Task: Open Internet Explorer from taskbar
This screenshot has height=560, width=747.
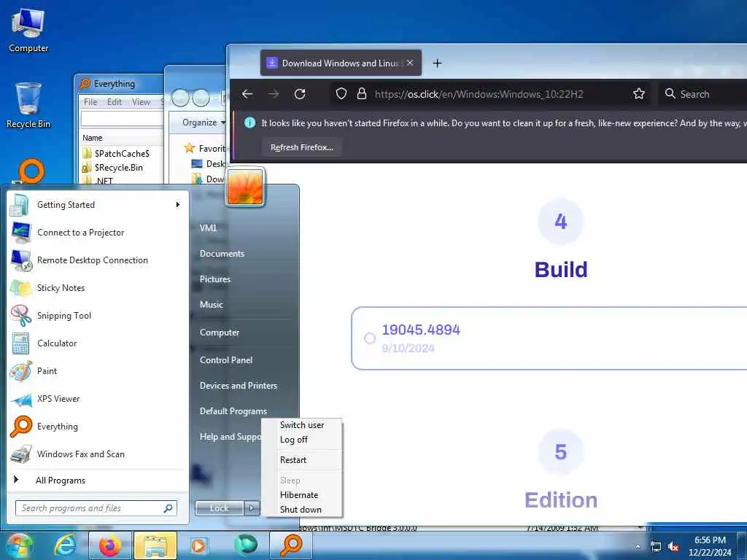Action: pyautogui.click(x=64, y=545)
